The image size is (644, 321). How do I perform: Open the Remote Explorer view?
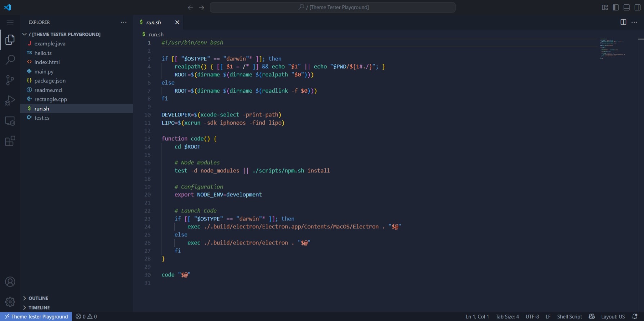click(x=10, y=121)
